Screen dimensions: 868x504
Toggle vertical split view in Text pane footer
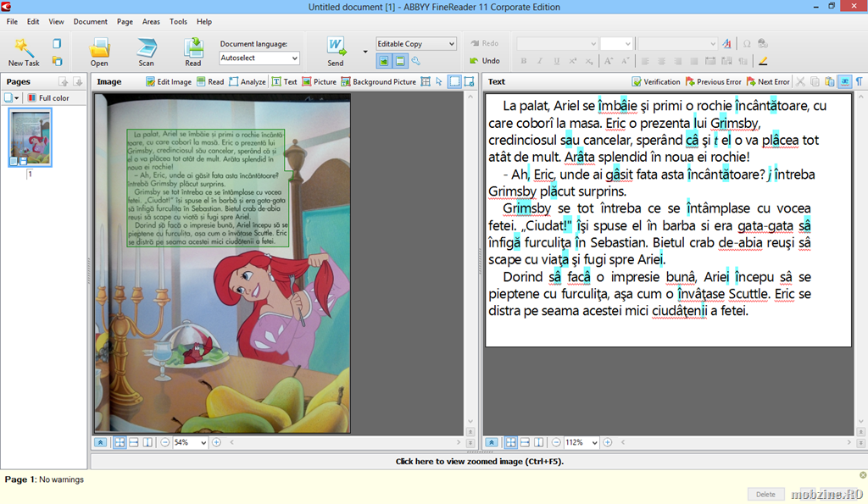point(538,443)
